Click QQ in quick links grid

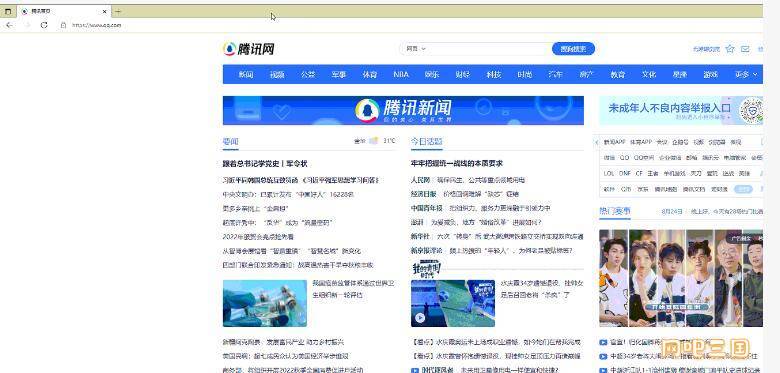coord(624,158)
